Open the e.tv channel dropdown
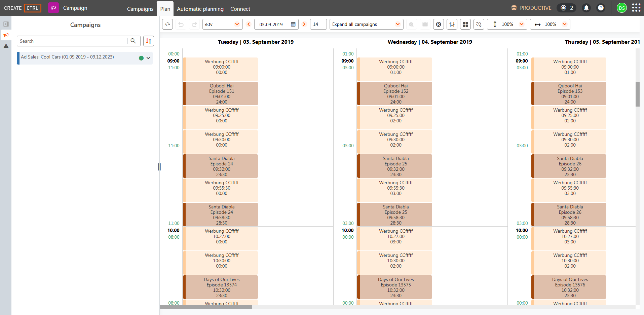 (x=222, y=24)
